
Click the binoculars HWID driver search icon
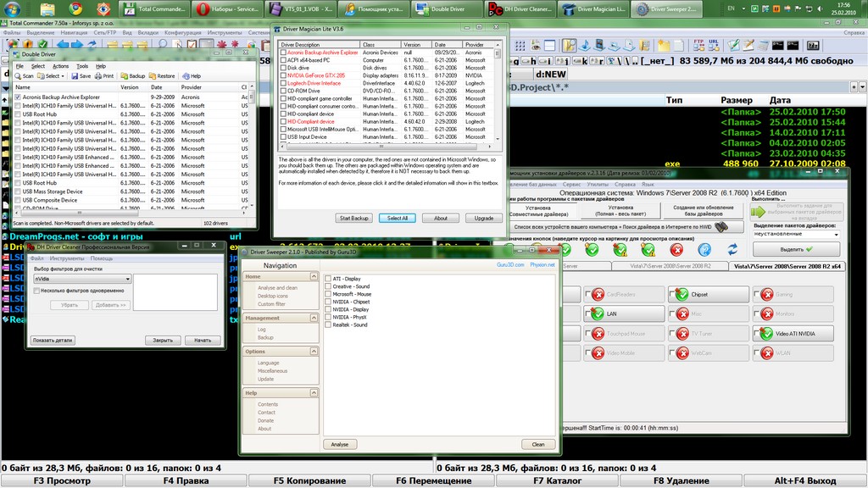[721, 227]
